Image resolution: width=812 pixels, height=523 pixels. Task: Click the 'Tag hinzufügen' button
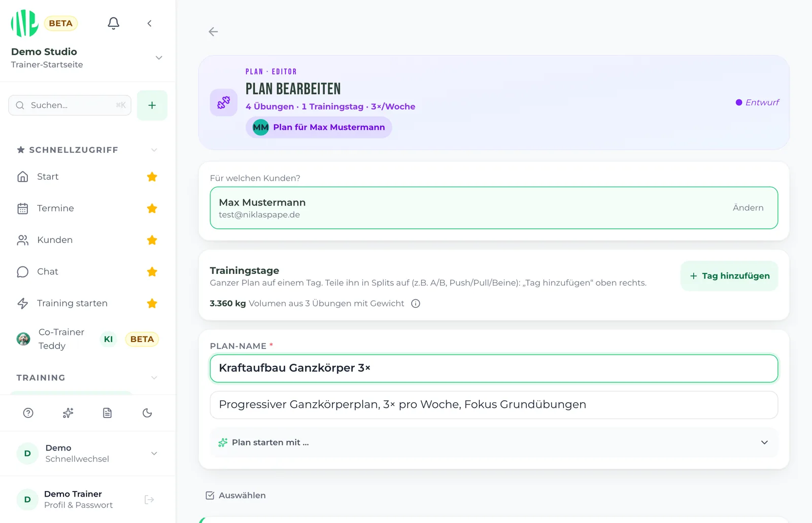[x=729, y=276]
